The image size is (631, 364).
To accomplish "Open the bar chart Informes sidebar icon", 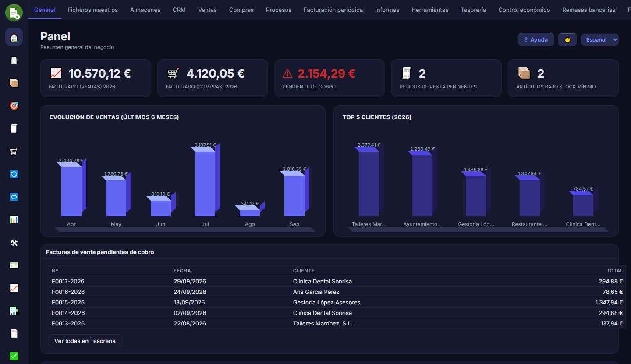I will tap(14, 219).
